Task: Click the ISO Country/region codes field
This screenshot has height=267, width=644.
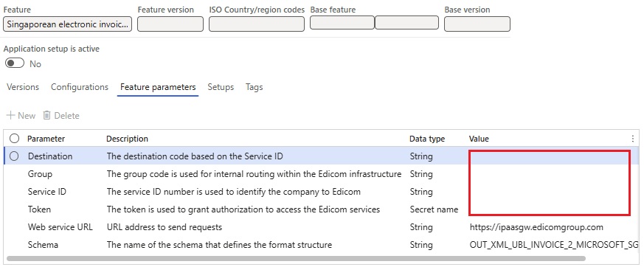Action: click(257, 24)
